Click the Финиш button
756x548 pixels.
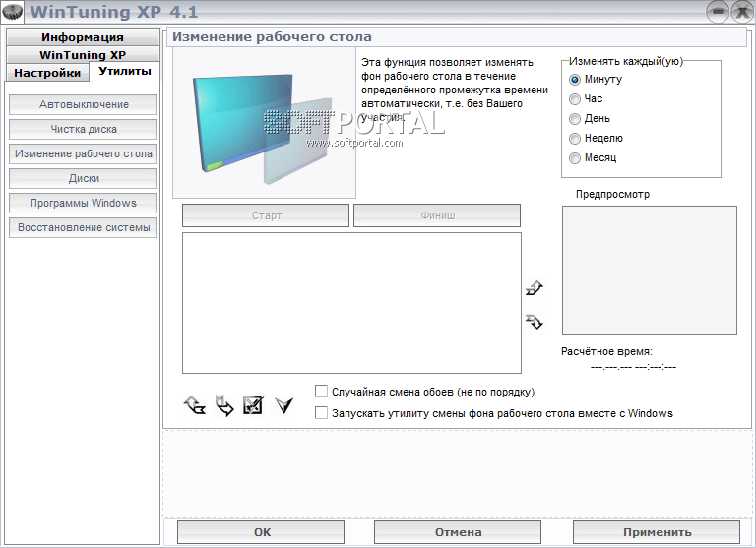click(437, 215)
